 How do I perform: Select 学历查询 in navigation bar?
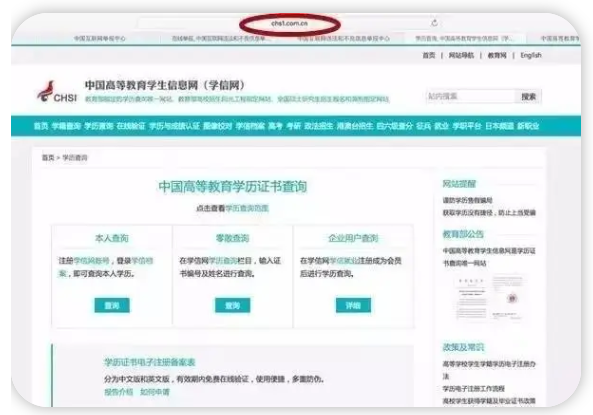click(99, 126)
